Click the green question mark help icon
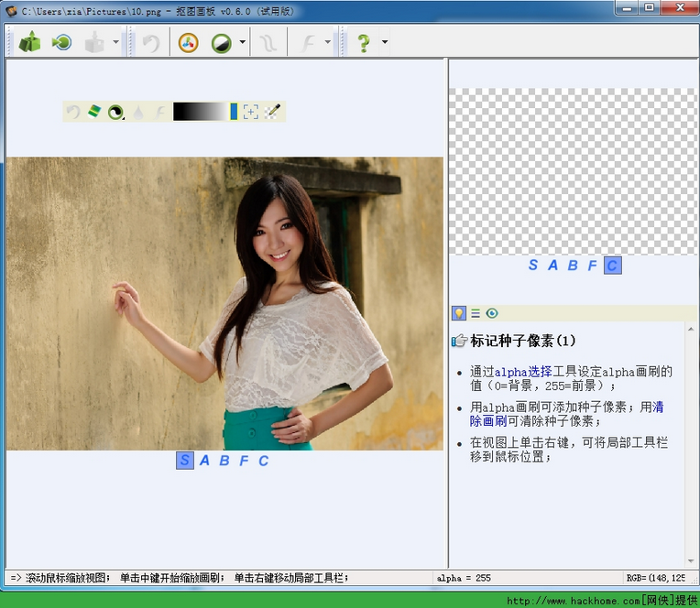This screenshot has height=608, width=700. tap(364, 43)
